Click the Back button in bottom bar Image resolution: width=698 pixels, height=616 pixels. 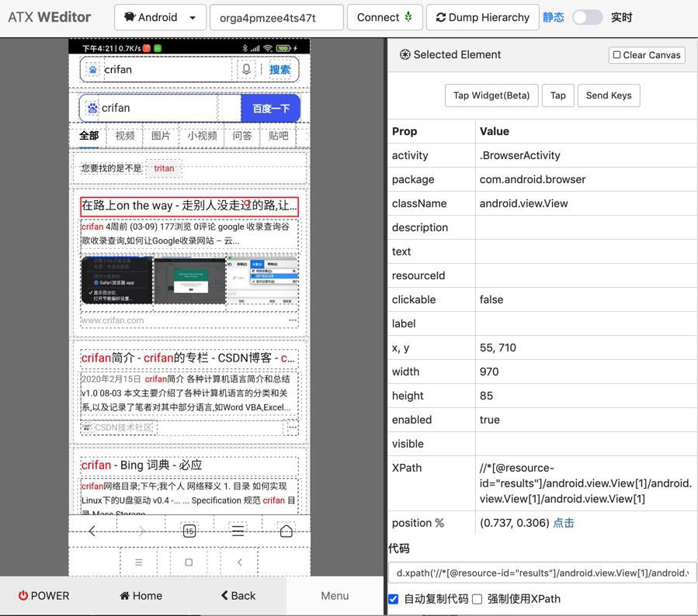[x=238, y=596]
